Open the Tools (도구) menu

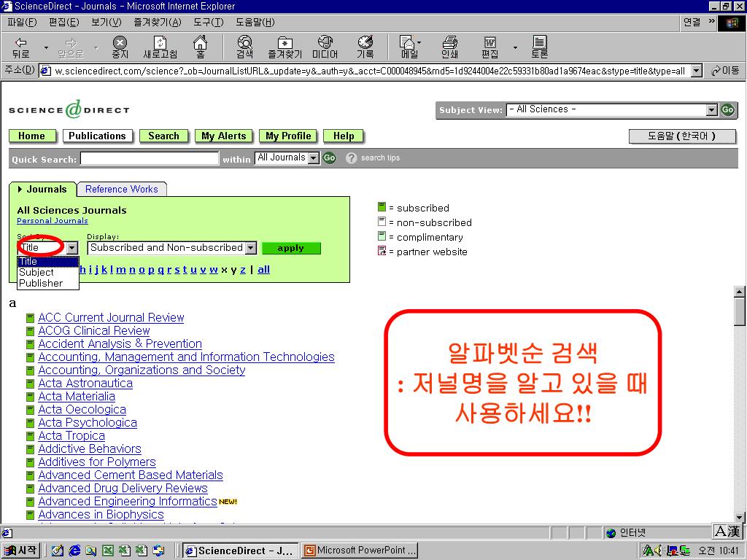(208, 23)
